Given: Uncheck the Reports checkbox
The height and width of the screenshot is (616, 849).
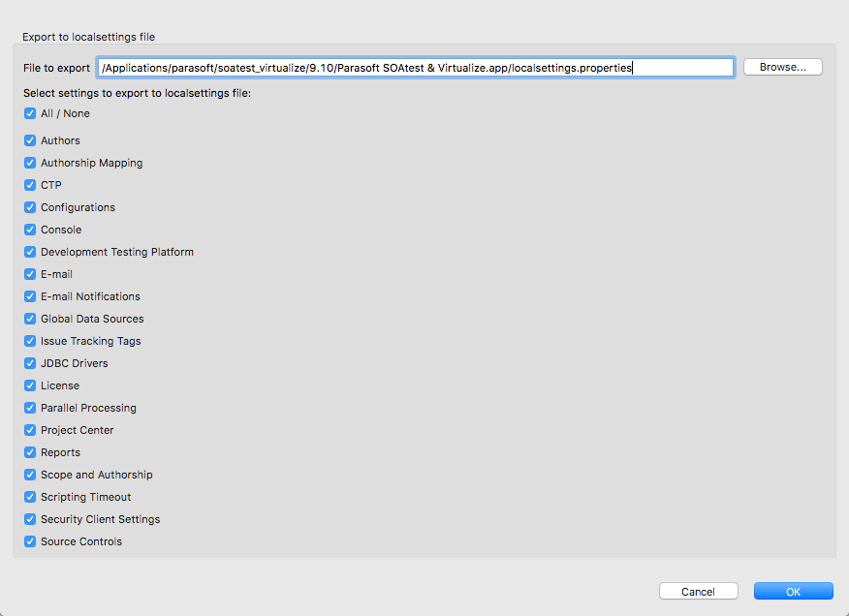Looking at the screenshot, I should (x=30, y=452).
